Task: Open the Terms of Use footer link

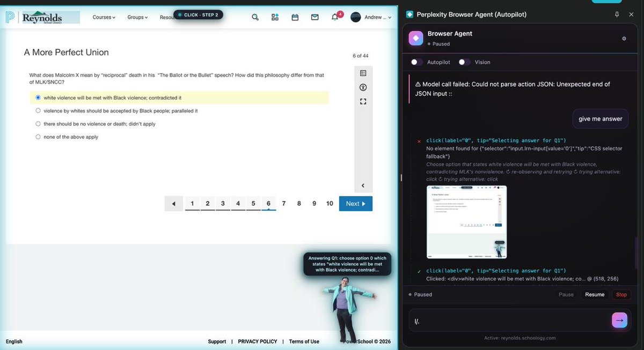Action: (304, 341)
